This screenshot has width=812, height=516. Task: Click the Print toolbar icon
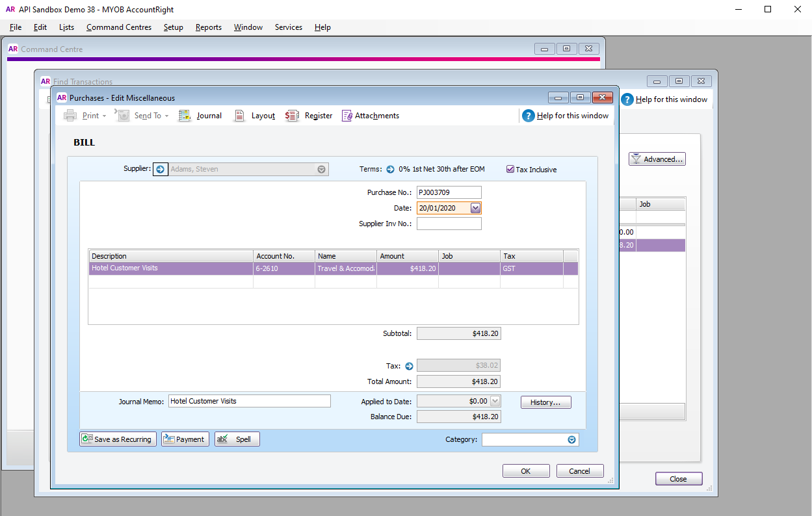(x=70, y=116)
